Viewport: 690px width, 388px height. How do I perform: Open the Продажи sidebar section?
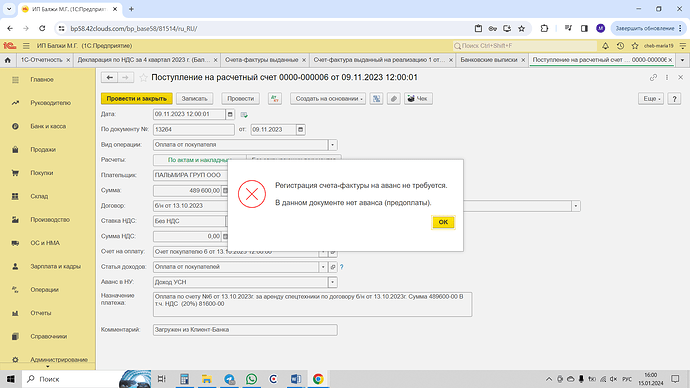[43, 150]
